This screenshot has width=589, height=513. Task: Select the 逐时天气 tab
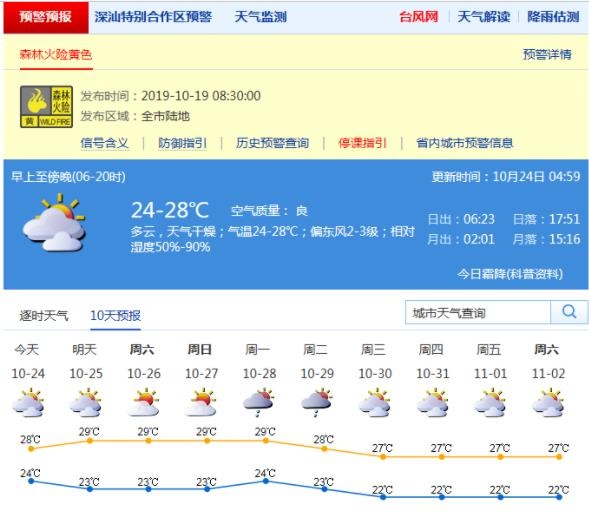[44, 315]
